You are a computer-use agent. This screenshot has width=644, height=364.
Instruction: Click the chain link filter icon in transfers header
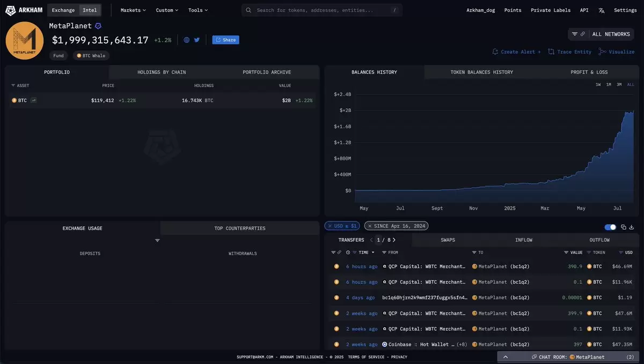pyautogui.click(x=339, y=252)
